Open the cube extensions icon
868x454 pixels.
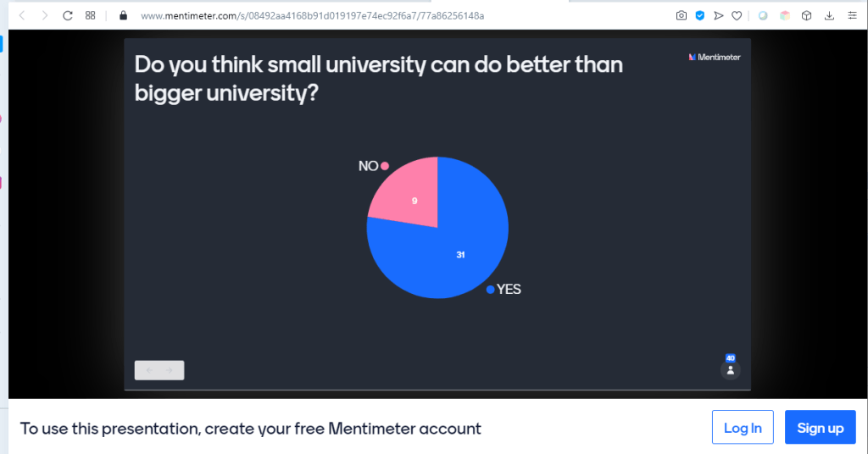point(807,15)
